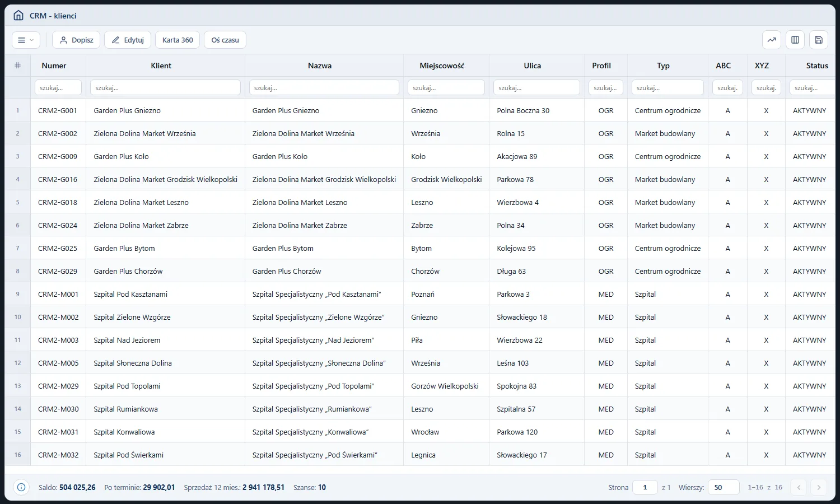Sort by Numer column header
The width and height of the screenshot is (840, 504).
click(x=54, y=66)
